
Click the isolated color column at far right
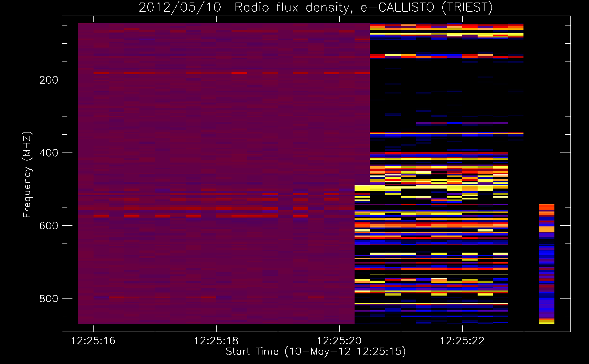546,264
